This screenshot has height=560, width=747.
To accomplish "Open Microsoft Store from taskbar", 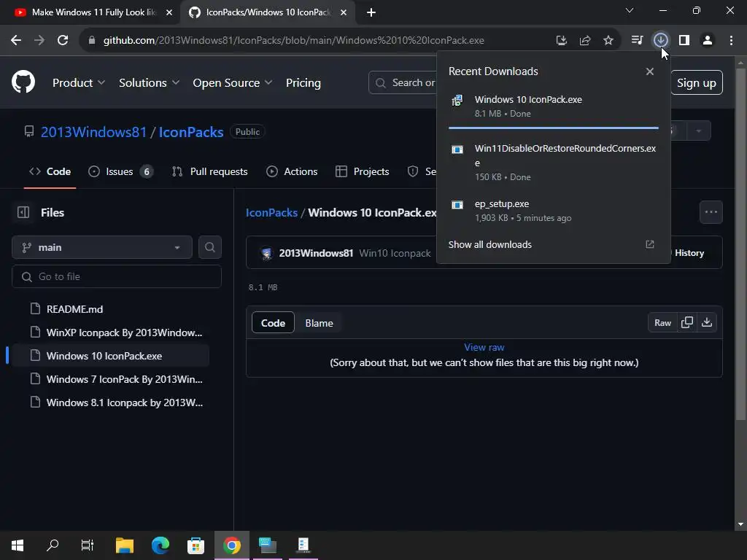I will (196, 545).
